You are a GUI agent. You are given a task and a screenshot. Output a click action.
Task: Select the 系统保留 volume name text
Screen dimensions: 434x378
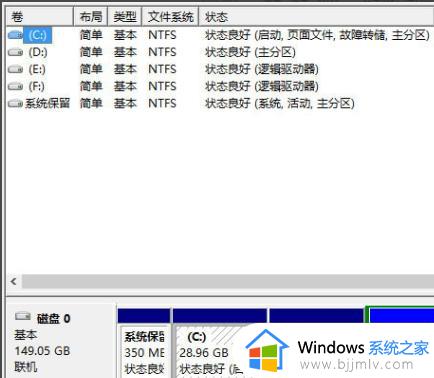pos(48,103)
